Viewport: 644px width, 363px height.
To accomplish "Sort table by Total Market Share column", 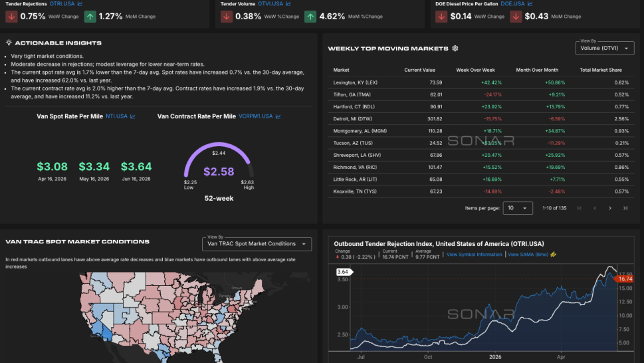I will click(x=600, y=70).
